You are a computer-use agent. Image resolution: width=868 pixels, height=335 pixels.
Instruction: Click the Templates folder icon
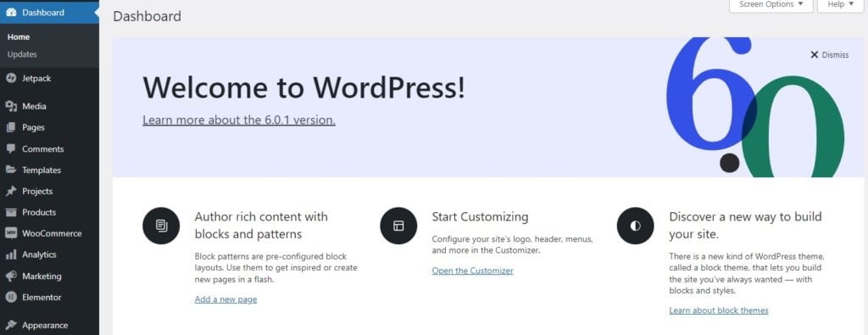pos(11,170)
